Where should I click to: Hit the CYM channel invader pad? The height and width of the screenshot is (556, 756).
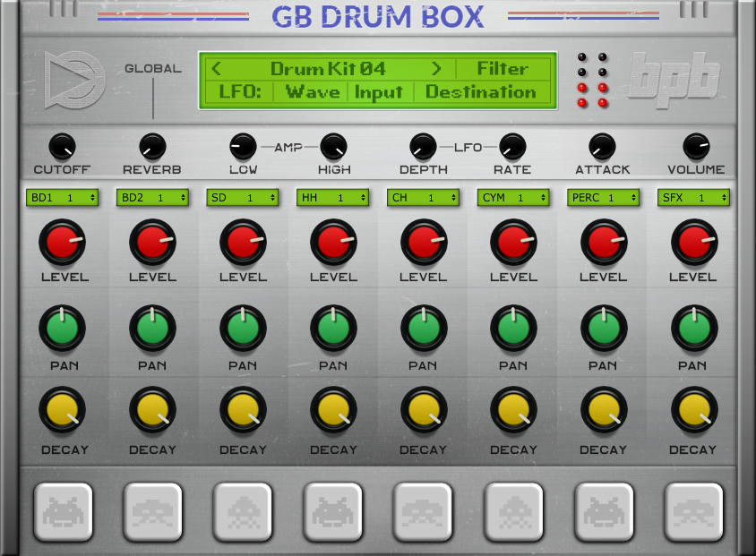(513, 511)
